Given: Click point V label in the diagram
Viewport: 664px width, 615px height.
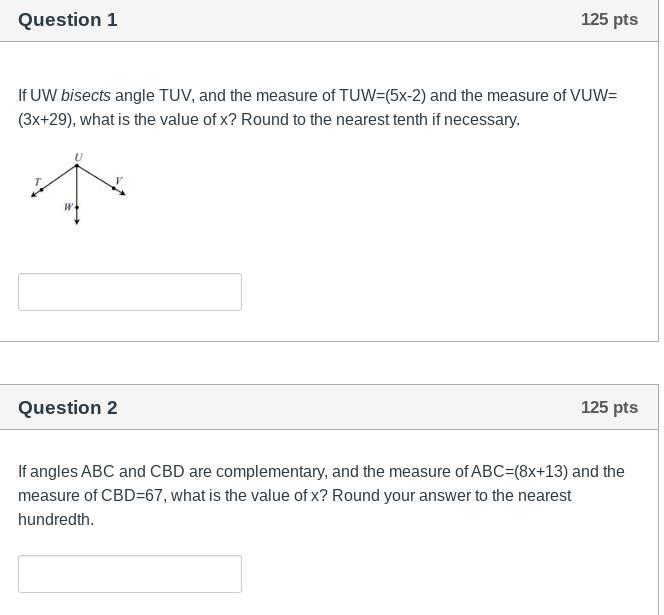Looking at the screenshot, I should point(118,181).
